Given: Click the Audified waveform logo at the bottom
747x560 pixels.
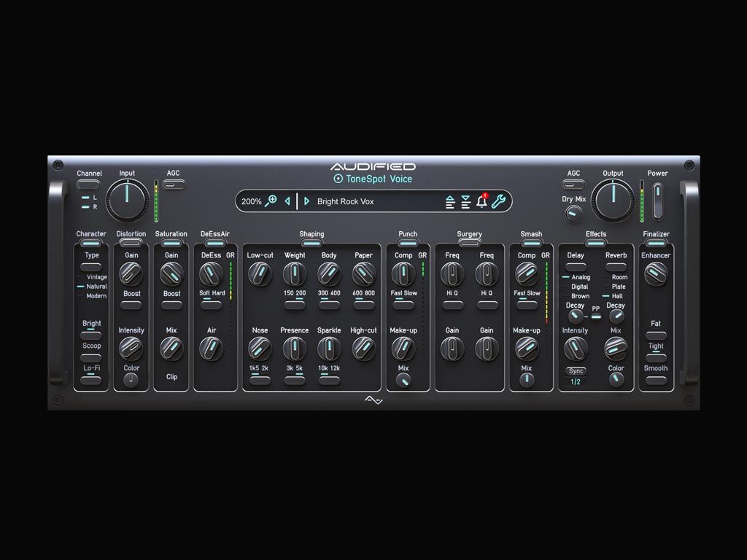Looking at the screenshot, I should pyautogui.click(x=373, y=400).
